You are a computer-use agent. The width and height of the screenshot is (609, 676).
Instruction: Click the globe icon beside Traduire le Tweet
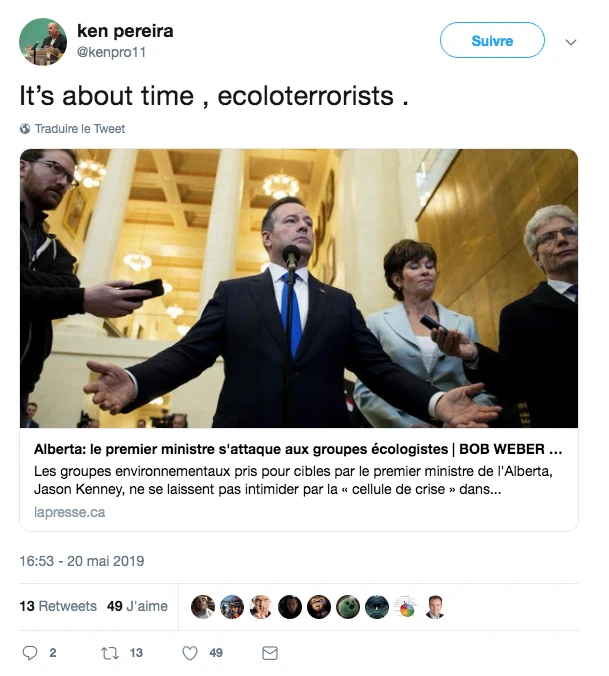tap(25, 129)
